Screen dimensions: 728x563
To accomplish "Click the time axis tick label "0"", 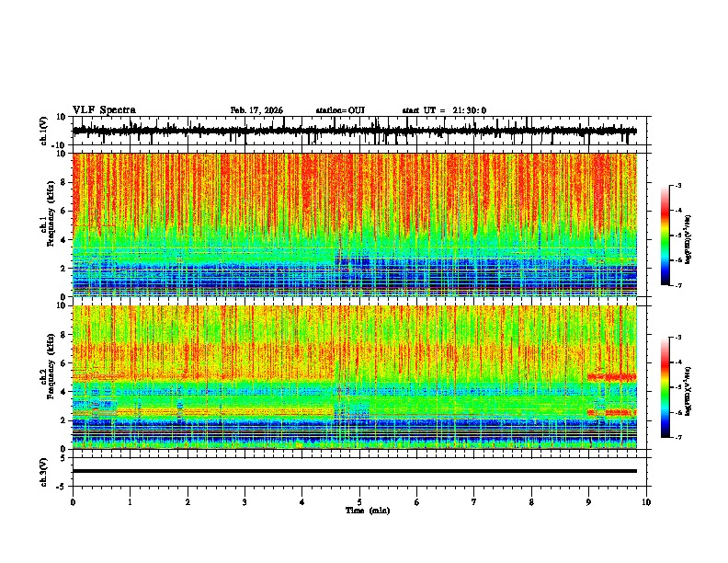I will tap(73, 502).
